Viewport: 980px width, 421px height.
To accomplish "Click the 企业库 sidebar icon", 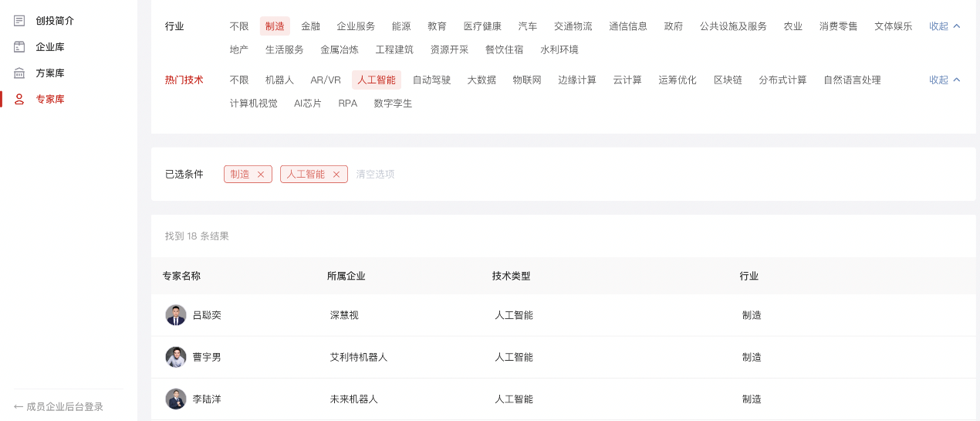I will 19,47.
